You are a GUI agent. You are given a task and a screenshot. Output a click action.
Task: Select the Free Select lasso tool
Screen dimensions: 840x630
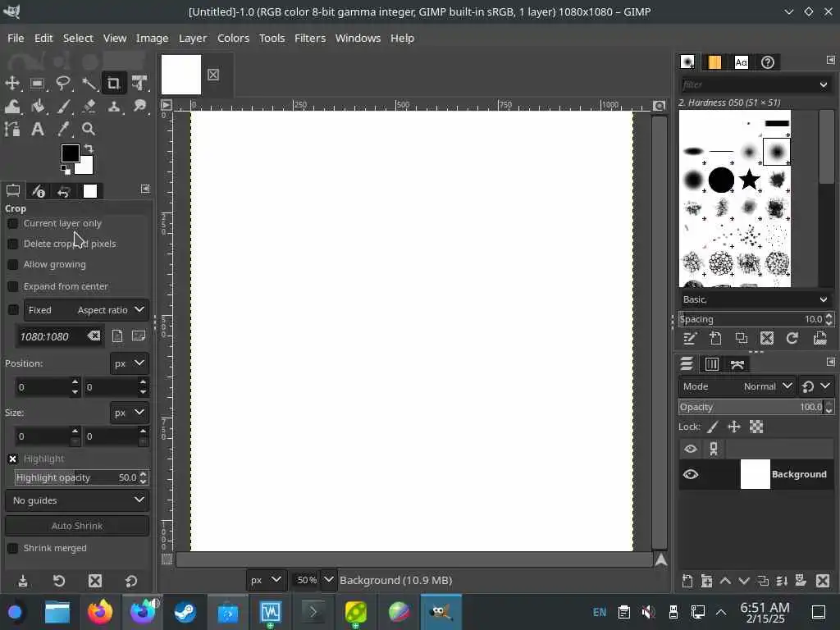pos(63,83)
